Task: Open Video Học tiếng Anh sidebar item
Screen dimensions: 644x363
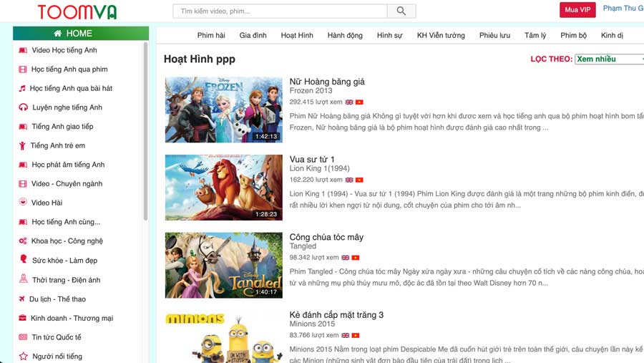Action: tap(64, 50)
